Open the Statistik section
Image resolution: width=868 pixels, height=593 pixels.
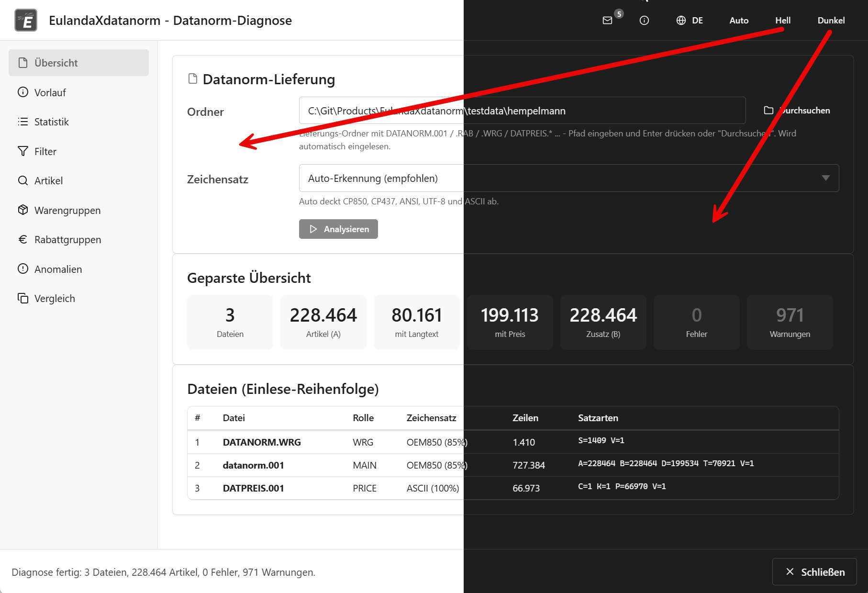78,122
